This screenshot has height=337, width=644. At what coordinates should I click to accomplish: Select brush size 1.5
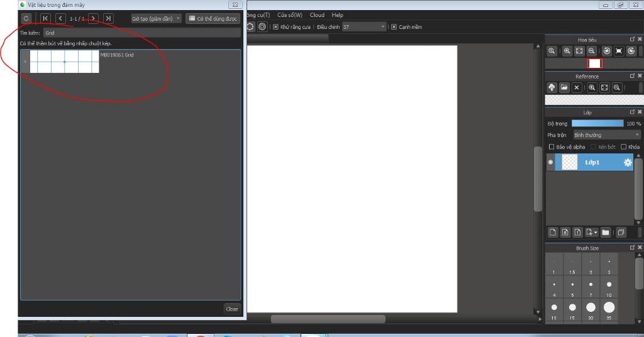point(572,264)
